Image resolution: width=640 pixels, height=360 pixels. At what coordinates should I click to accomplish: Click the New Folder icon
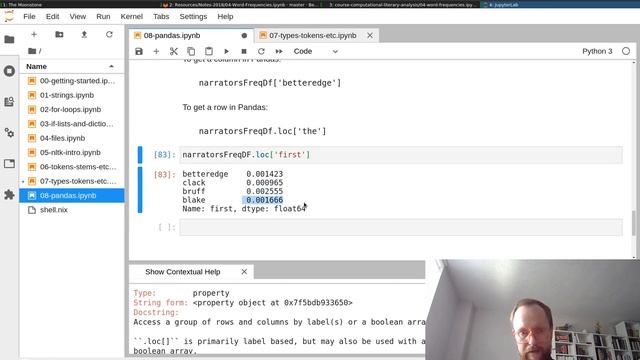pos(59,35)
